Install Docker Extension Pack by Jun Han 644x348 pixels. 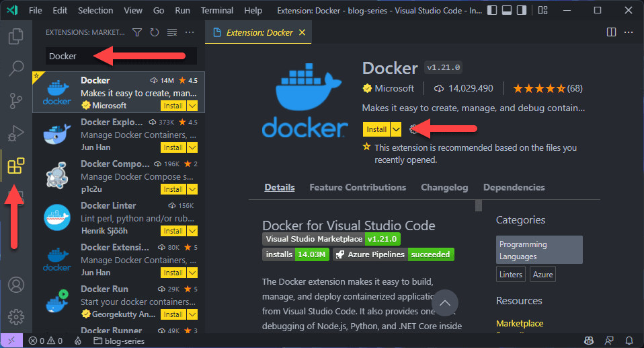click(173, 273)
